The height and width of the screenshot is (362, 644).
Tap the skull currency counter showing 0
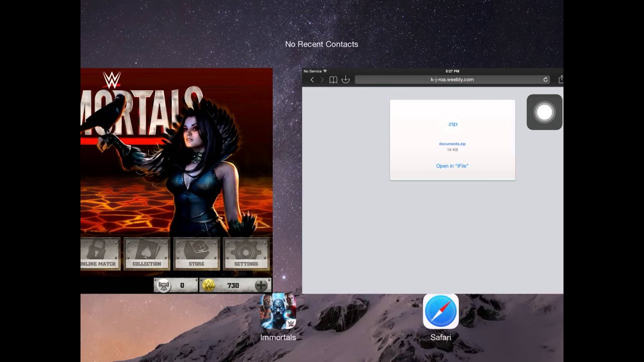(x=176, y=286)
